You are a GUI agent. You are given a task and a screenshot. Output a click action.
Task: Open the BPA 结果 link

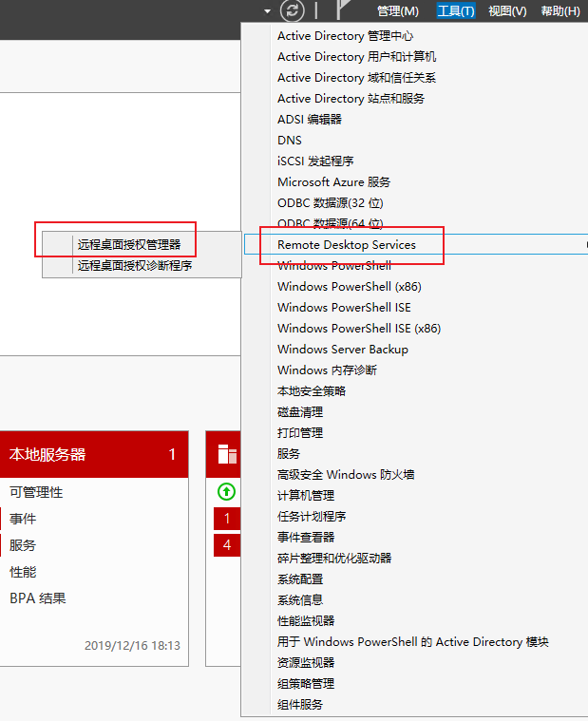click(x=38, y=598)
